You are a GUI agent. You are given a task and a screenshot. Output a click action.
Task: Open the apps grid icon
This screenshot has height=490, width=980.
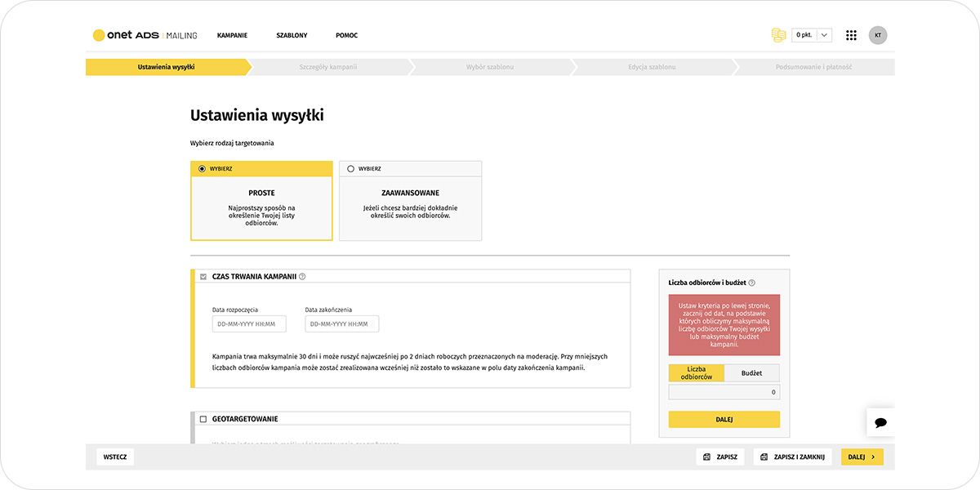[x=851, y=35]
